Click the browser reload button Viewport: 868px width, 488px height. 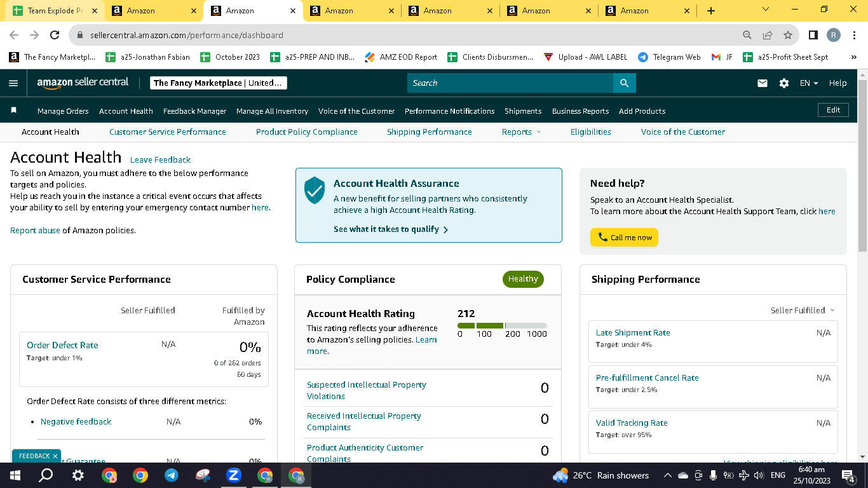(55, 35)
